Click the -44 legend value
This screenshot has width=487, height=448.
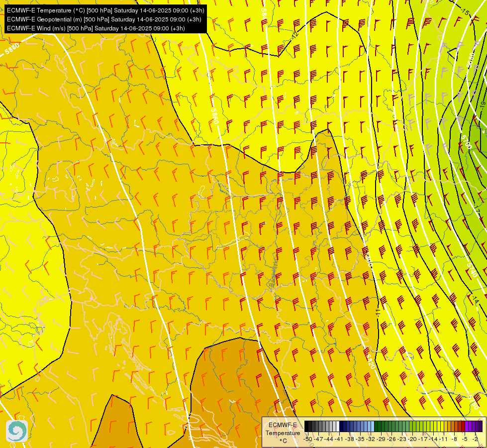click(329, 439)
